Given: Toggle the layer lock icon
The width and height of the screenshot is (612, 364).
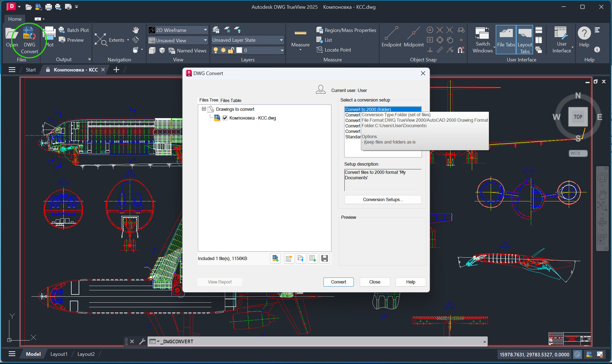Looking at the screenshot, I should (x=231, y=50).
